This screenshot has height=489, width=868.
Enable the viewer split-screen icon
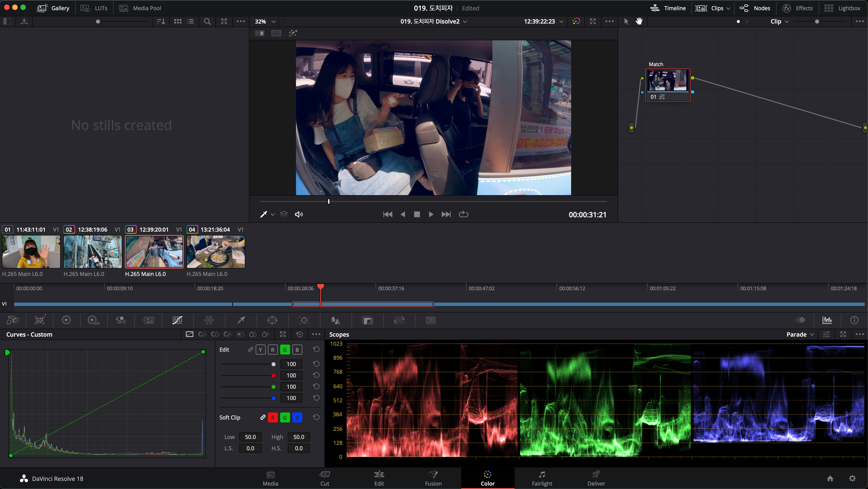click(276, 33)
